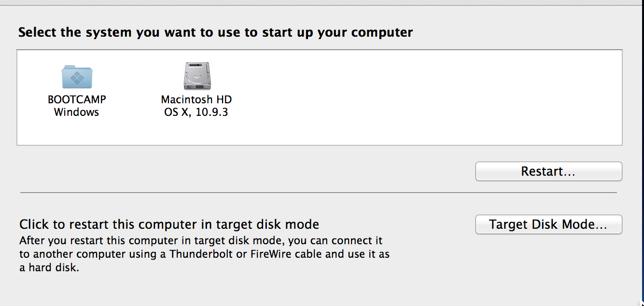Click the horizontal separator below Restart

(x=319, y=193)
